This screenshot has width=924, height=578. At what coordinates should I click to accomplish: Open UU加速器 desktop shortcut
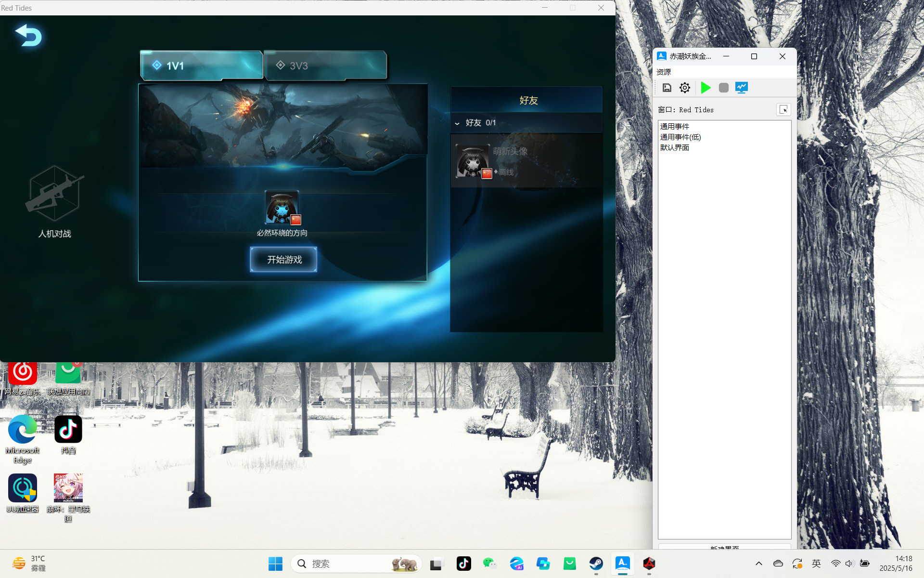[22, 493]
